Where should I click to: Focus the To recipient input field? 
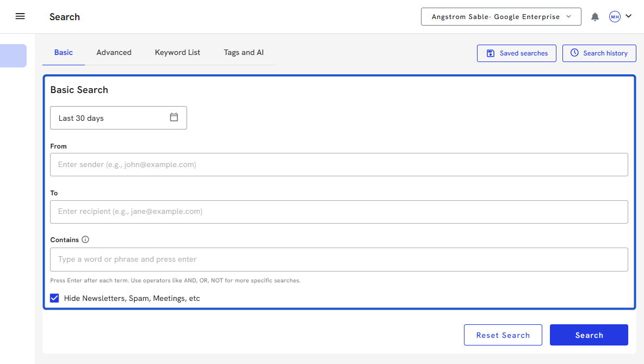coord(339,212)
